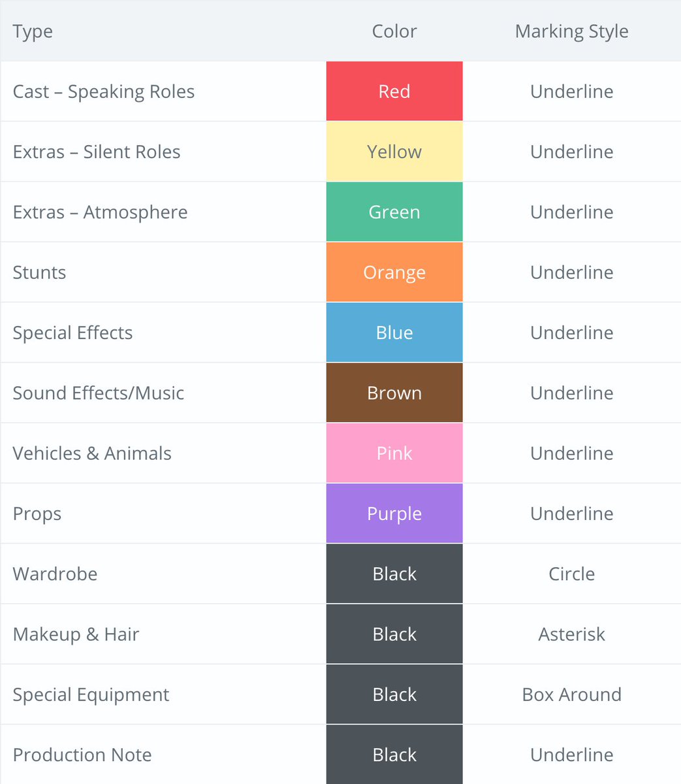Click Underline in Extras – Silent Roles row

pyautogui.click(x=572, y=152)
